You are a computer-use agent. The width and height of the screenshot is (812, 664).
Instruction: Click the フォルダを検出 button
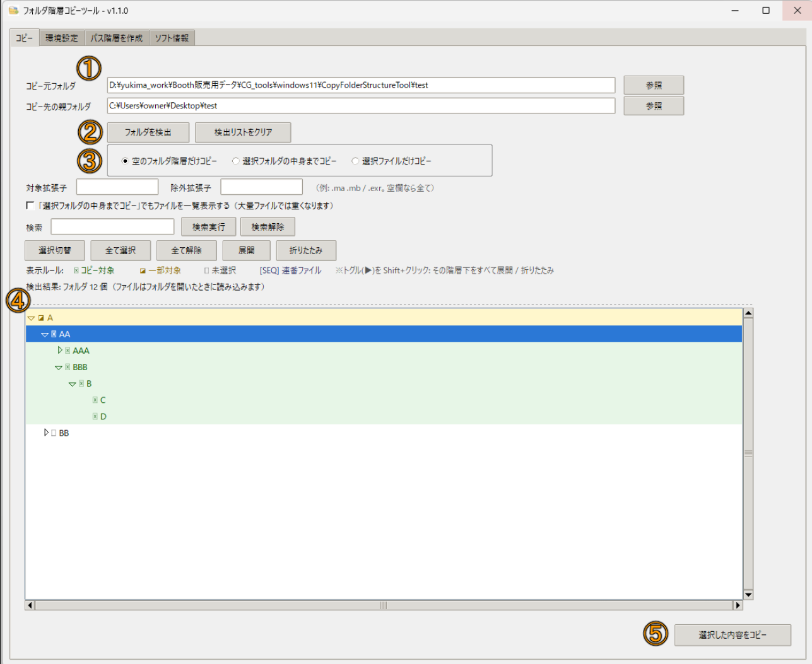pos(148,132)
